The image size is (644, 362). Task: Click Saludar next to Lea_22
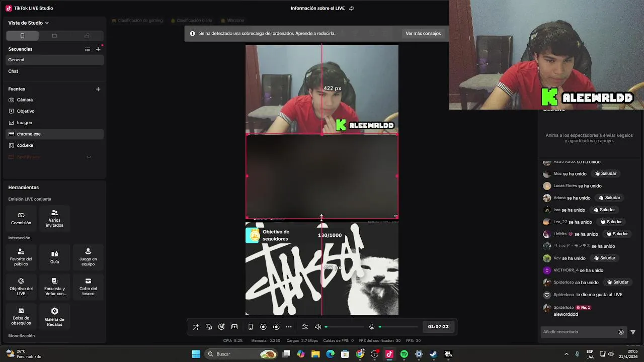[x=611, y=222]
